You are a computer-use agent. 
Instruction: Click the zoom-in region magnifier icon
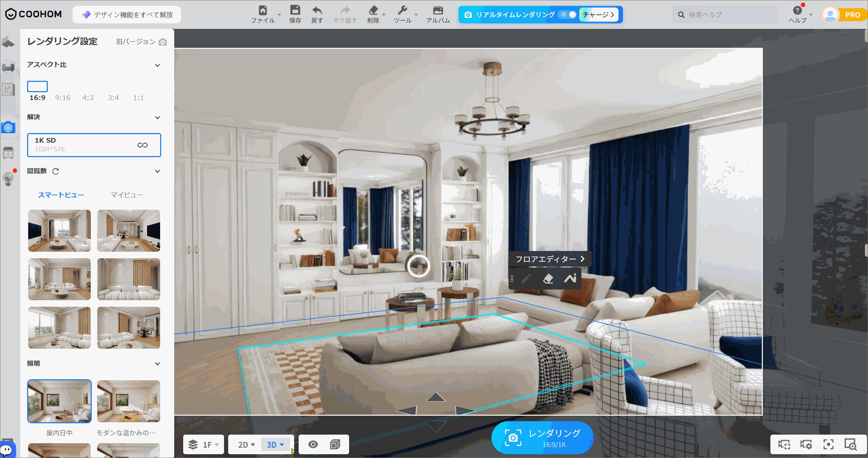(x=850, y=444)
